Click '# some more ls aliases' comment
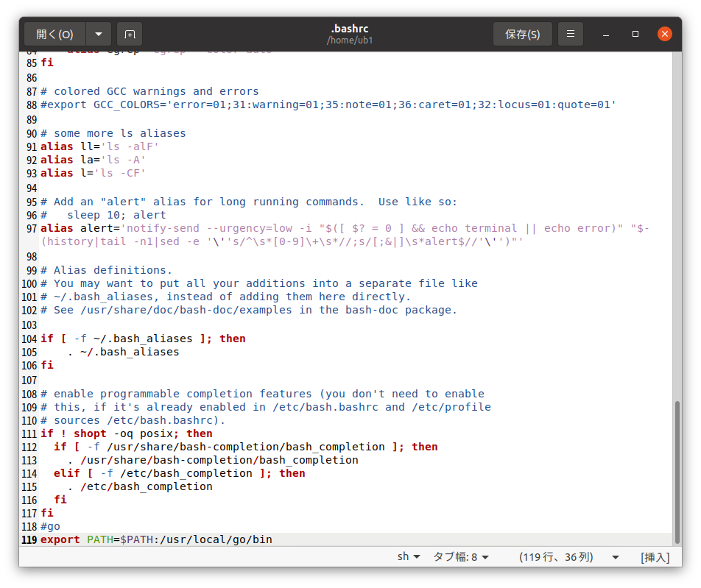The image size is (701, 588). point(113,133)
